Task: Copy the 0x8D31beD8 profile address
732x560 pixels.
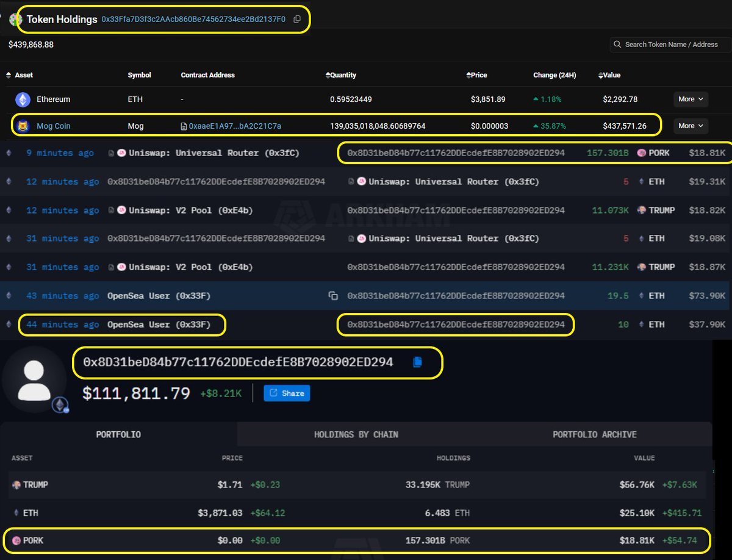Action: (x=417, y=362)
